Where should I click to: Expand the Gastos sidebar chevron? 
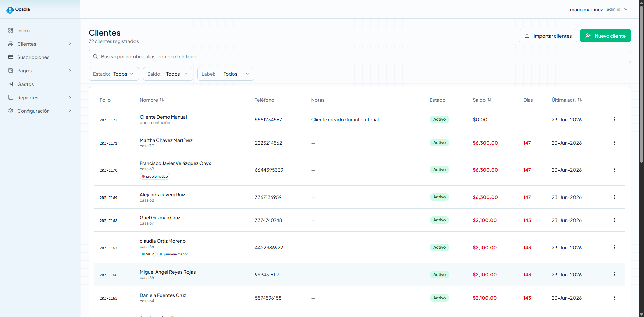70,84
